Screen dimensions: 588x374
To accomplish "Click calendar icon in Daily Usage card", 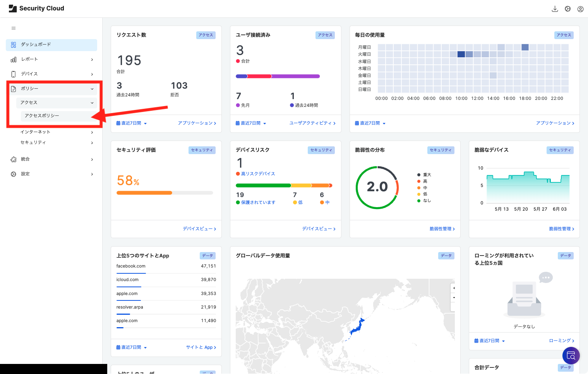I will pyautogui.click(x=357, y=123).
